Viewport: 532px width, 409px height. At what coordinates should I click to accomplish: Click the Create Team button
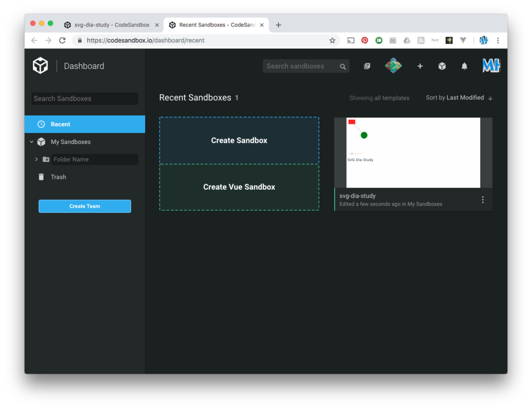85,206
